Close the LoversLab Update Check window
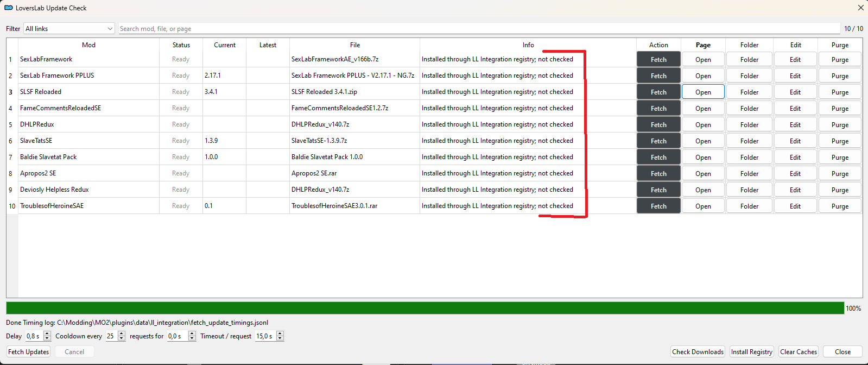 (x=860, y=8)
